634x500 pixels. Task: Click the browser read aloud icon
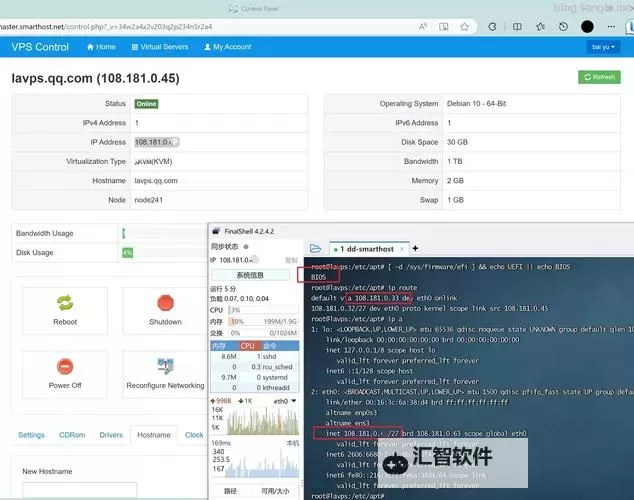(423, 27)
